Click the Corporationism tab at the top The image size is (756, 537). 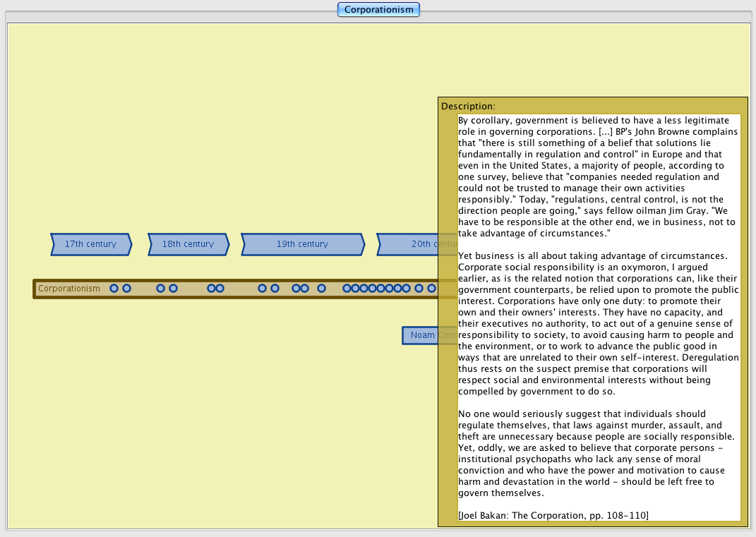click(x=378, y=10)
